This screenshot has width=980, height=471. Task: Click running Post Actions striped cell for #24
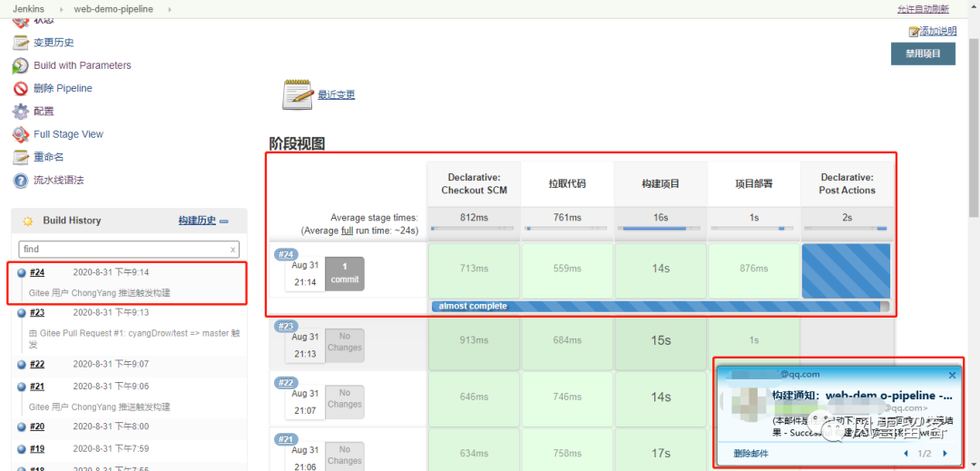847,271
